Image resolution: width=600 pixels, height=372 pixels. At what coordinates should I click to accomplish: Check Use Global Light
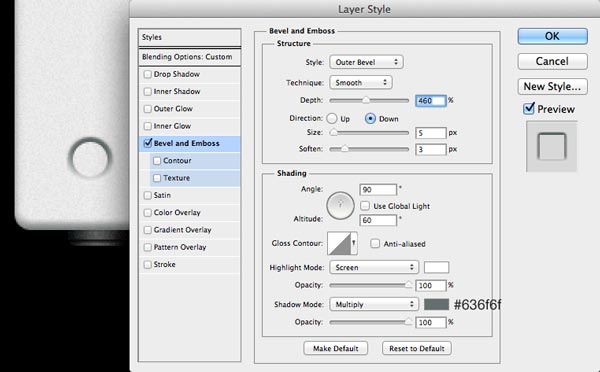pyautogui.click(x=365, y=206)
